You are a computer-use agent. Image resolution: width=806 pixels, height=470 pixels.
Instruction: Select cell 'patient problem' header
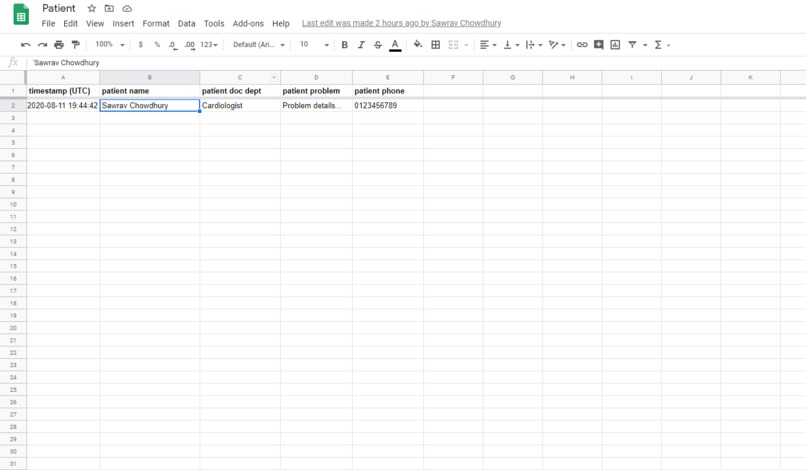316,91
